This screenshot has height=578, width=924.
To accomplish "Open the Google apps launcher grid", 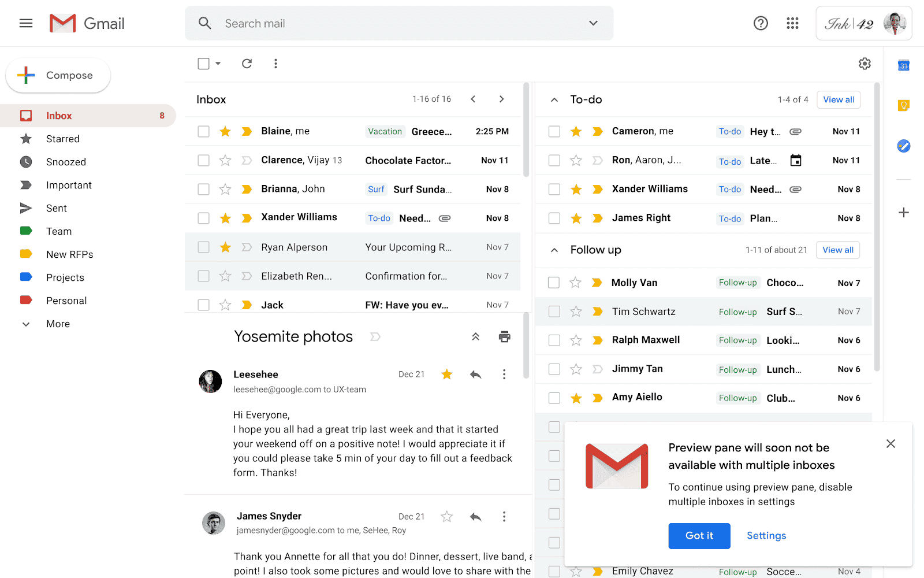I will coord(792,23).
